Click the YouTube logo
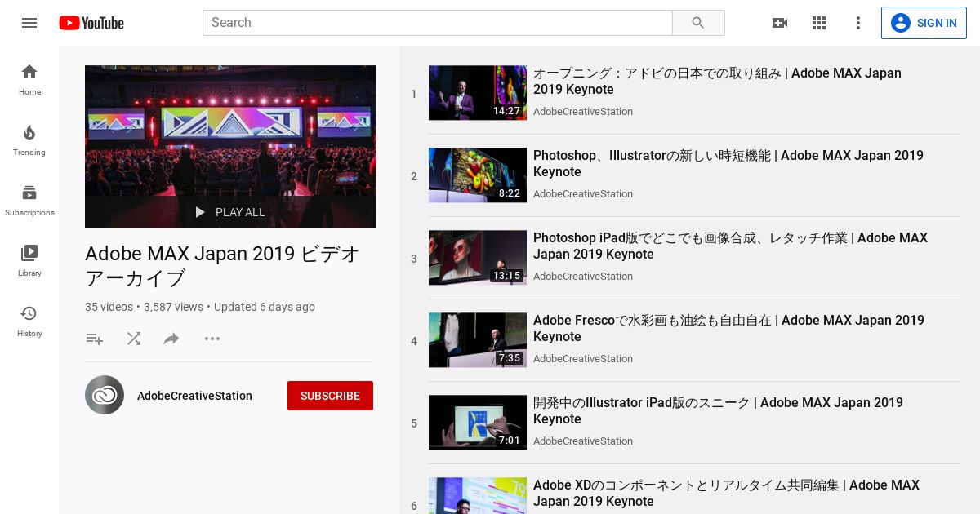Image resolution: width=980 pixels, height=514 pixels. tap(91, 23)
